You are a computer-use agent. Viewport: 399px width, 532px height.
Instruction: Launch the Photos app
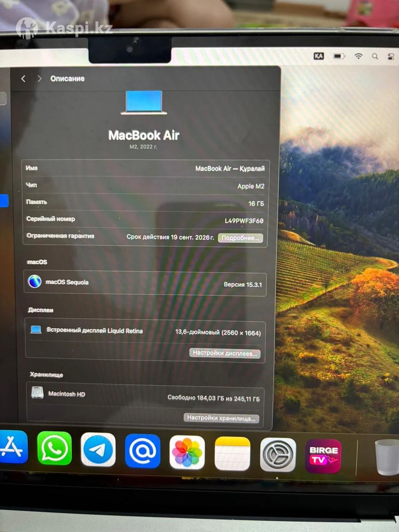[x=187, y=452]
